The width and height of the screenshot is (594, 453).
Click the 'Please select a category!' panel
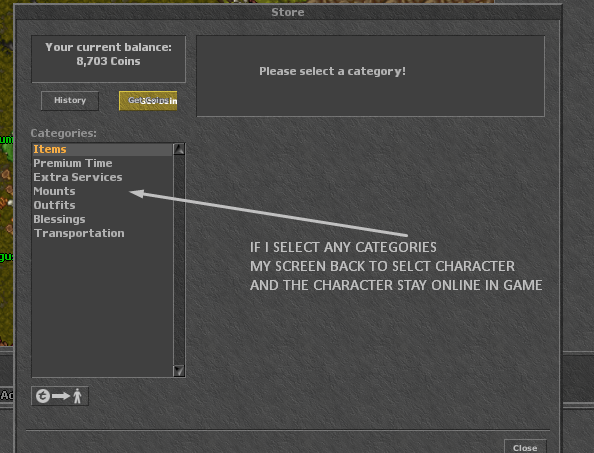pos(370,76)
